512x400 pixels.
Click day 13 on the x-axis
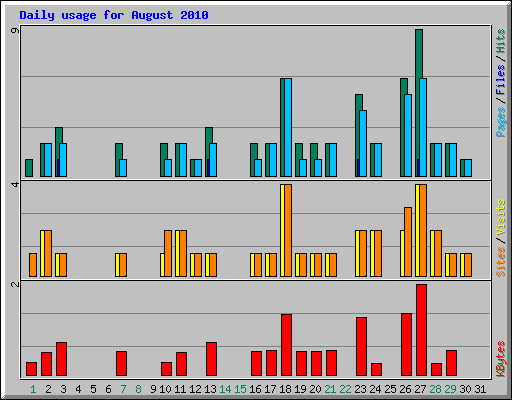(x=210, y=389)
